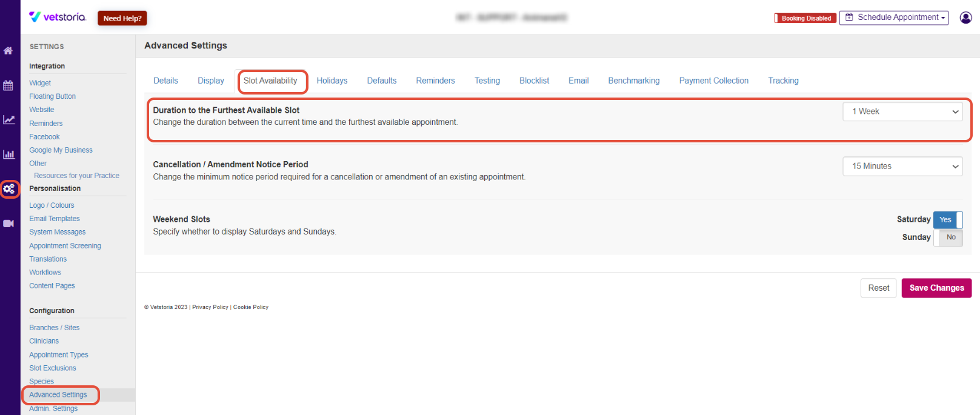The height and width of the screenshot is (415, 980).
Task: Open the Benchmarking tab
Action: pyautogui.click(x=634, y=81)
